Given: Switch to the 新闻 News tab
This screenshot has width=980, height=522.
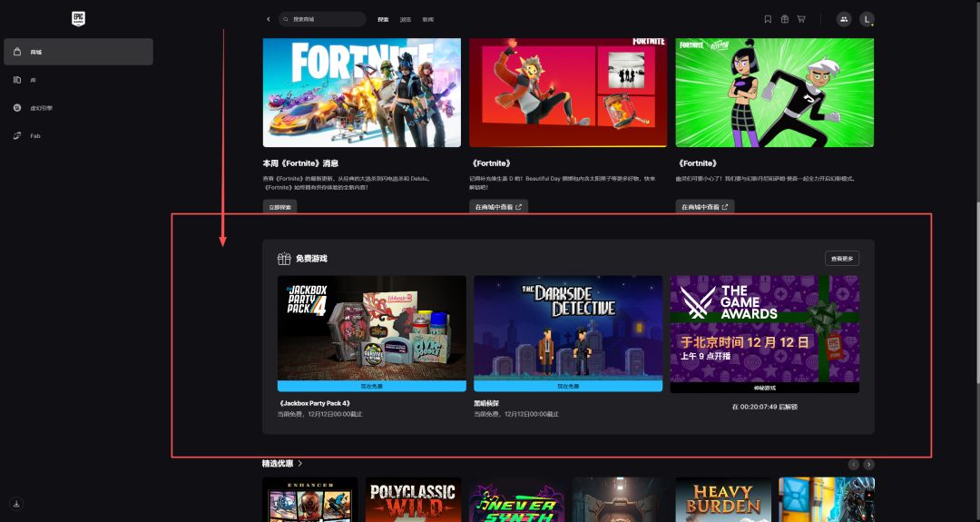Looking at the screenshot, I should pyautogui.click(x=428, y=19).
